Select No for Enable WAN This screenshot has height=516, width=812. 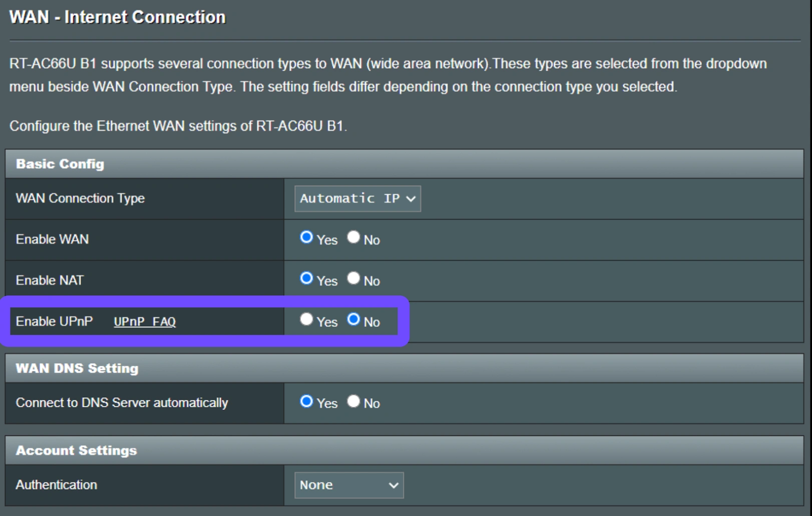click(354, 237)
